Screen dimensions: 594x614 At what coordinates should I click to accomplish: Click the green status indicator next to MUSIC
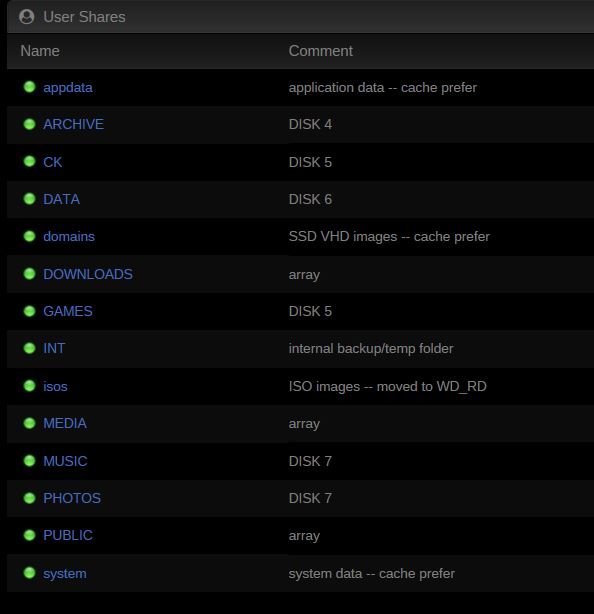(29, 460)
